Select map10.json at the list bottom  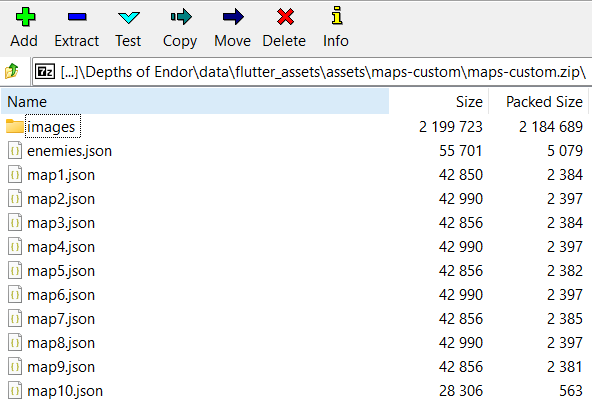(296, 391)
